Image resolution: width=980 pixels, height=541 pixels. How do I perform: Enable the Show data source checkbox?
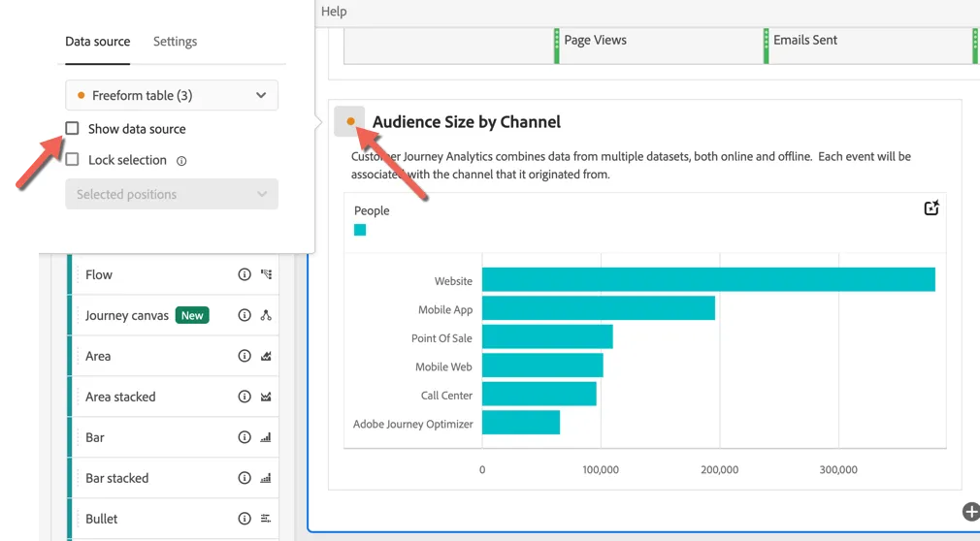click(x=73, y=128)
